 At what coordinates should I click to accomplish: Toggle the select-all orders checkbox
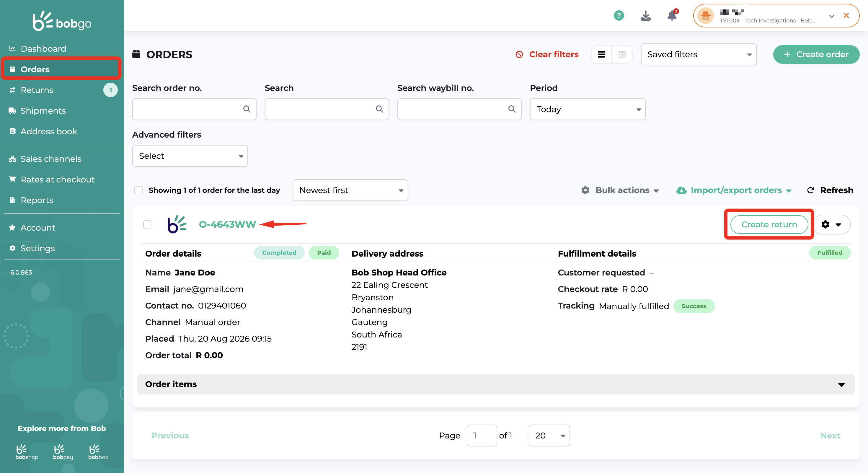[x=138, y=190]
